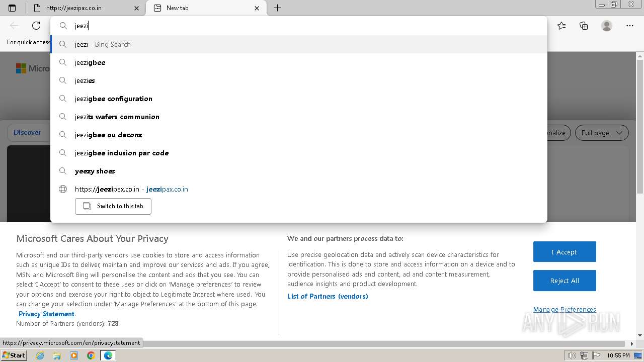Open the Settings and more ellipsis menu

coord(630,26)
